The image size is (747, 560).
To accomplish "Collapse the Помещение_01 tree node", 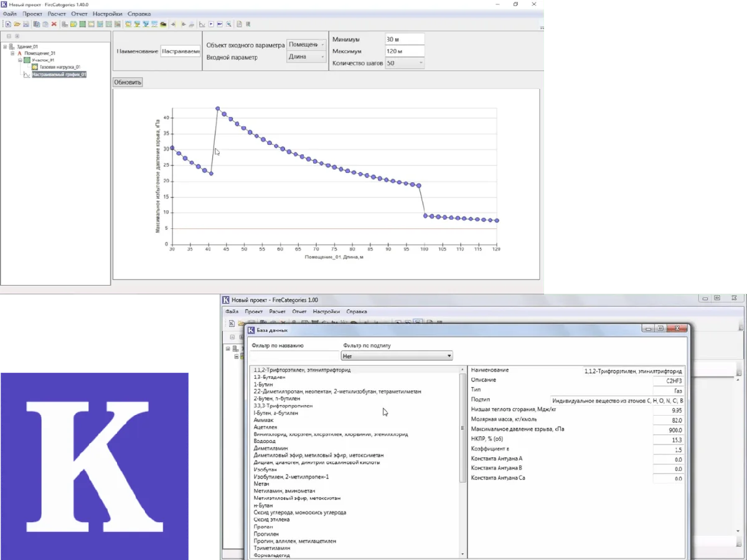I will (12, 54).
